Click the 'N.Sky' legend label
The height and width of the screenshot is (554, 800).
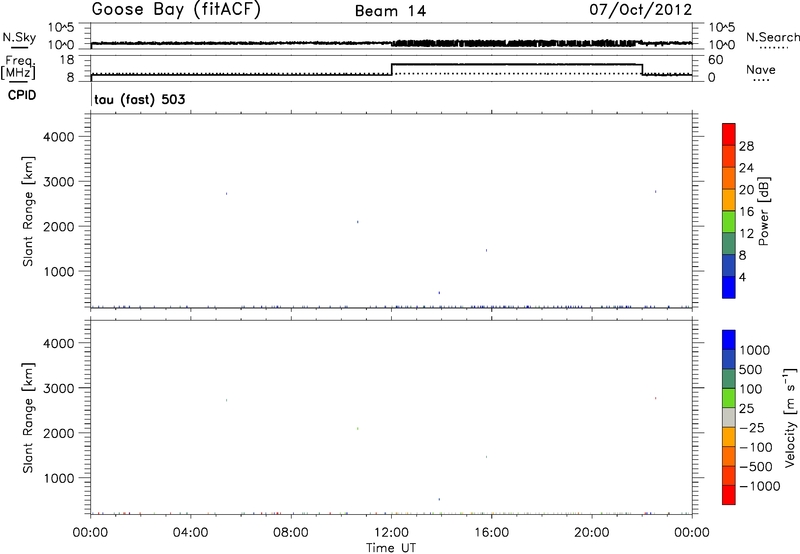[x=19, y=37]
